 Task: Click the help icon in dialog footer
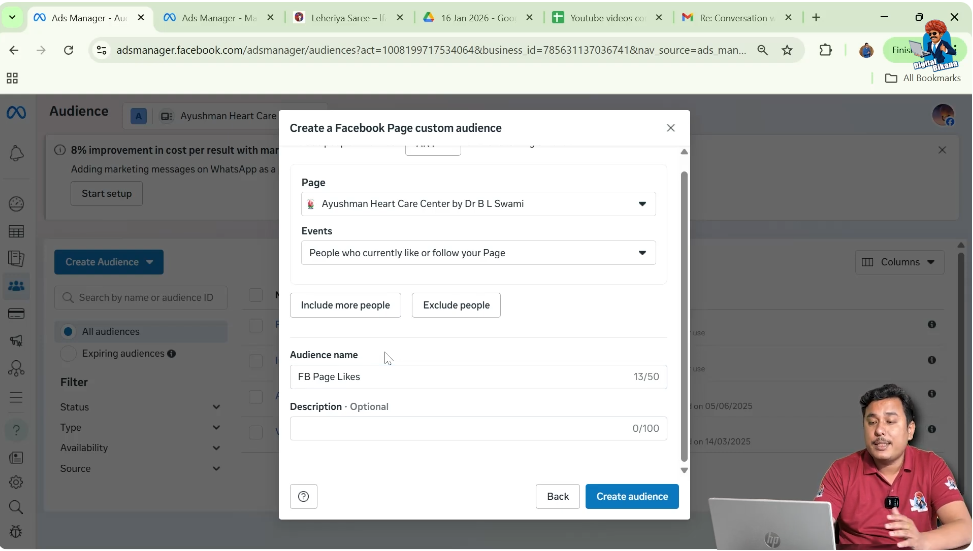303,496
